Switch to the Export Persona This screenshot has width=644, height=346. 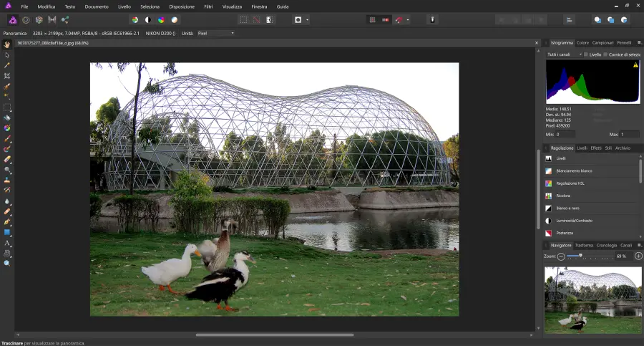tap(65, 20)
